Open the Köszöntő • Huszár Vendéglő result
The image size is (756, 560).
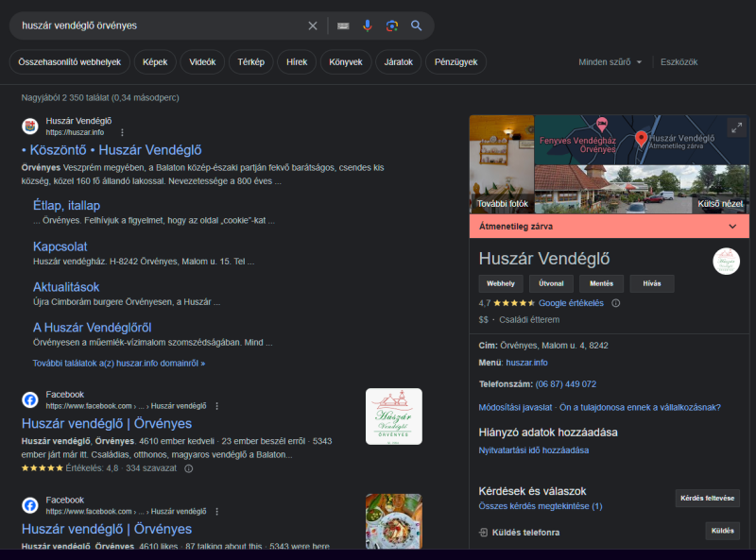click(112, 150)
